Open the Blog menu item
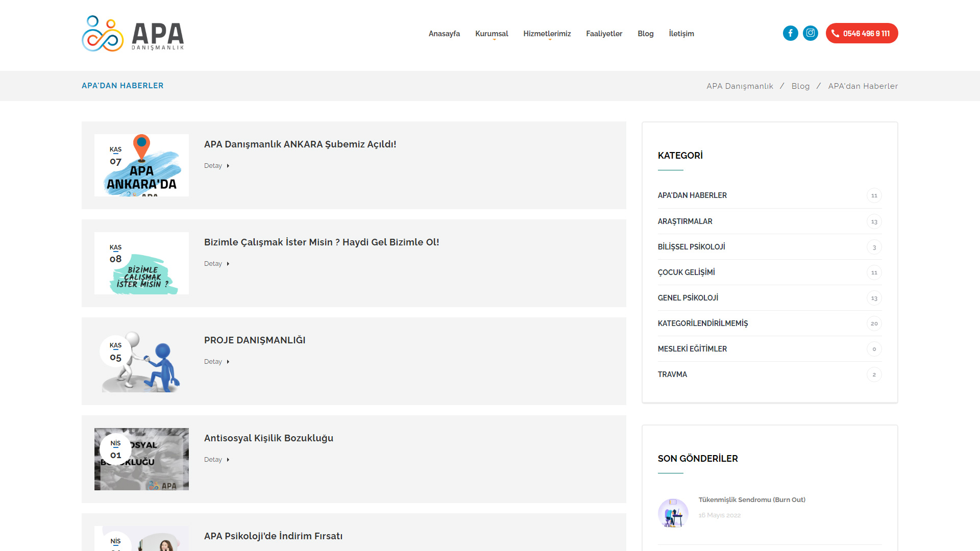Viewport: 980px width, 551px height. (x=645, y=34)
